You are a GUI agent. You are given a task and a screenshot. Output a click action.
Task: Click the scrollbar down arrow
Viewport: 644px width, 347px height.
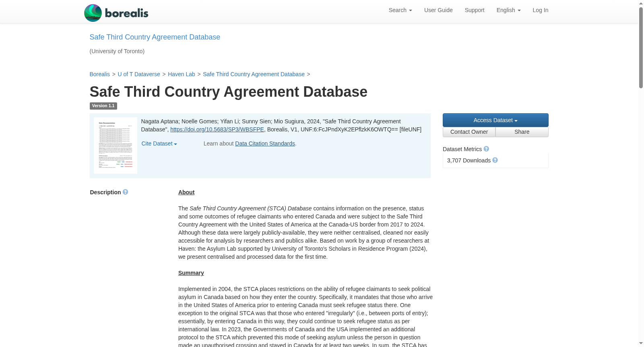[x=641, y=344]
